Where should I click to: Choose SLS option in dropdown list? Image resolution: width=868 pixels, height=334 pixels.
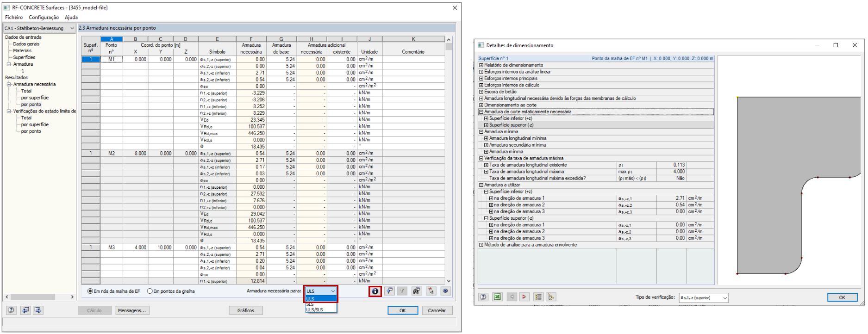(321, 304)
